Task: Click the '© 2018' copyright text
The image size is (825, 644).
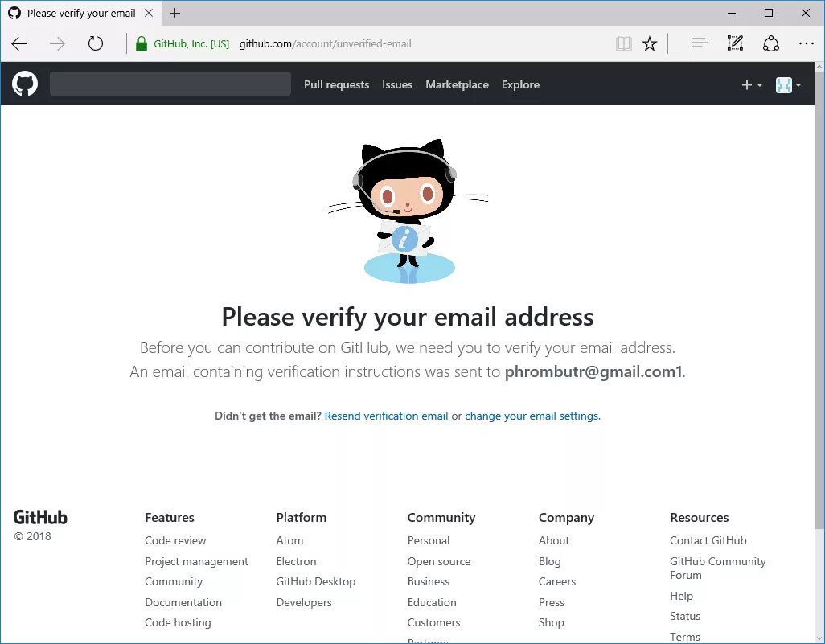Action: pyautogui.click(x=33, y=536)
